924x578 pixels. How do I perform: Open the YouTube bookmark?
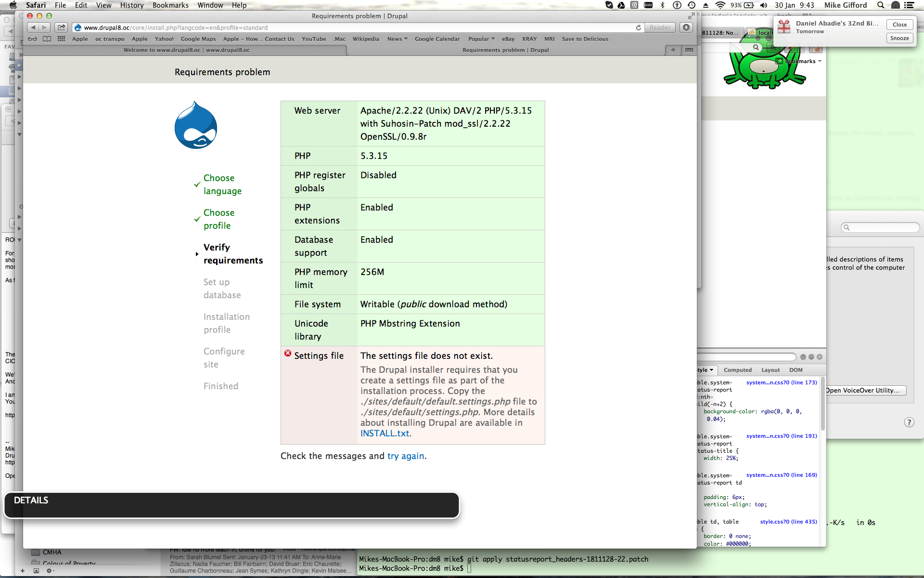click(x=314, y=39)
